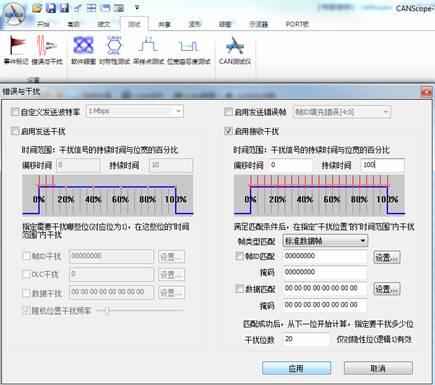Click the send-side 持续时间 field showing 10
Viewport: 435px width, 385px height.
tap(171, 165)
